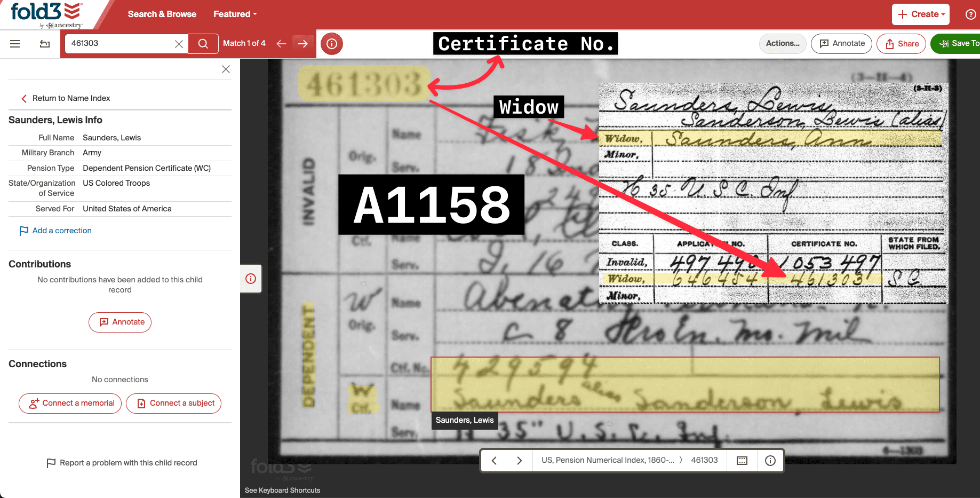
Task: Open help question mark icon
Action: tap(970, 14)
